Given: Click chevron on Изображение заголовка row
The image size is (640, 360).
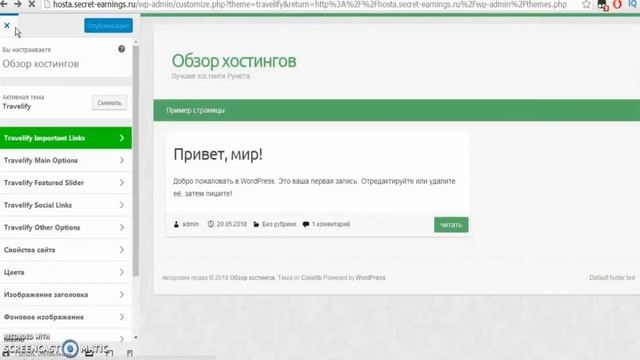Looking at the screenshot, I should 122,295.
